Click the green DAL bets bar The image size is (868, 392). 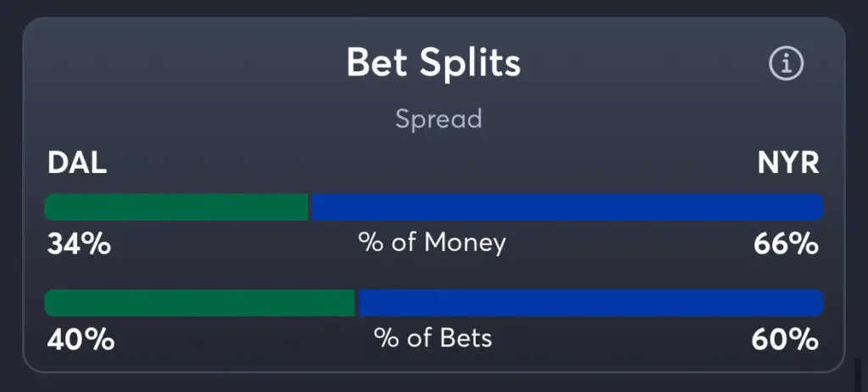click(199, 303)
